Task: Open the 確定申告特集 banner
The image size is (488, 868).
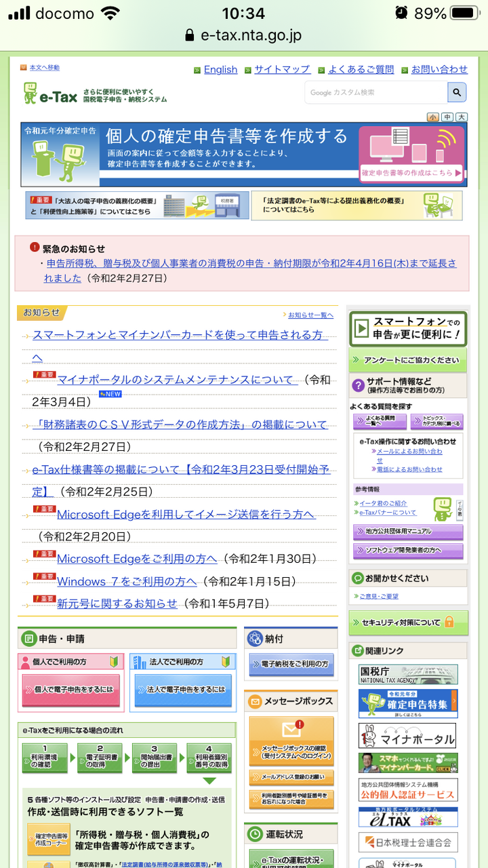Action: tap(408, 703)
